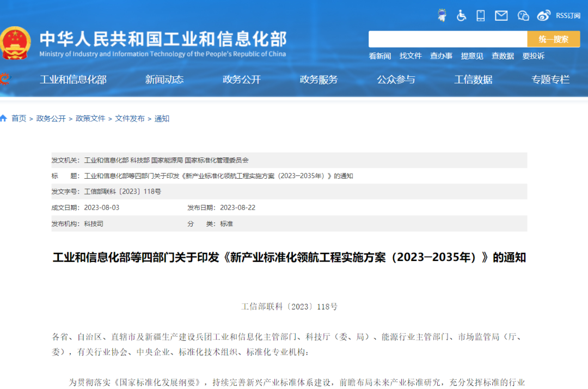Screen dimensions: 588x389
Task: Open the 新闻动态 nav menu
Action: [x=164, y=80]
